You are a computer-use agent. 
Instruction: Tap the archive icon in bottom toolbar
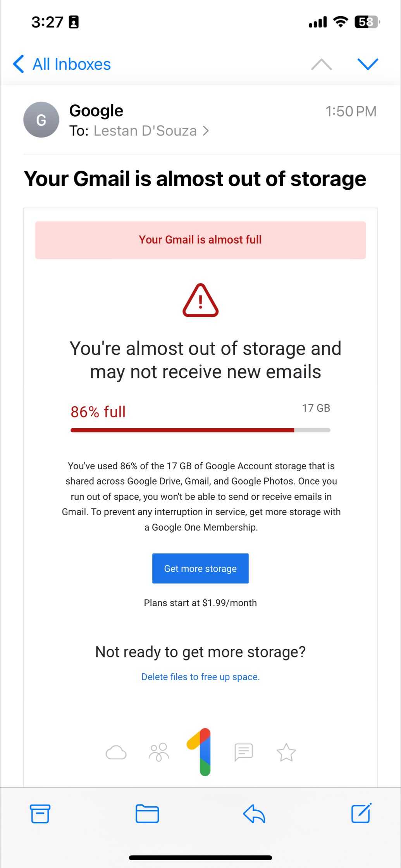point(40,813)
